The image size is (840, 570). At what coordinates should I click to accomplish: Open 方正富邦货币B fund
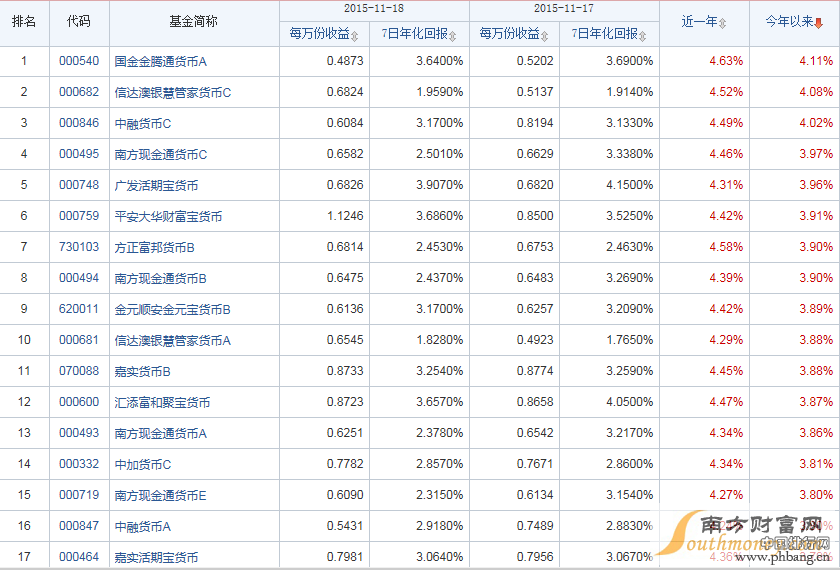155,248
